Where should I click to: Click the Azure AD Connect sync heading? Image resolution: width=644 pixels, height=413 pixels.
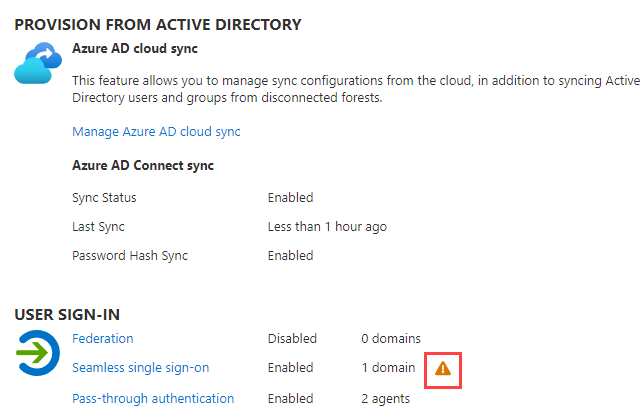tap(143, 165)
